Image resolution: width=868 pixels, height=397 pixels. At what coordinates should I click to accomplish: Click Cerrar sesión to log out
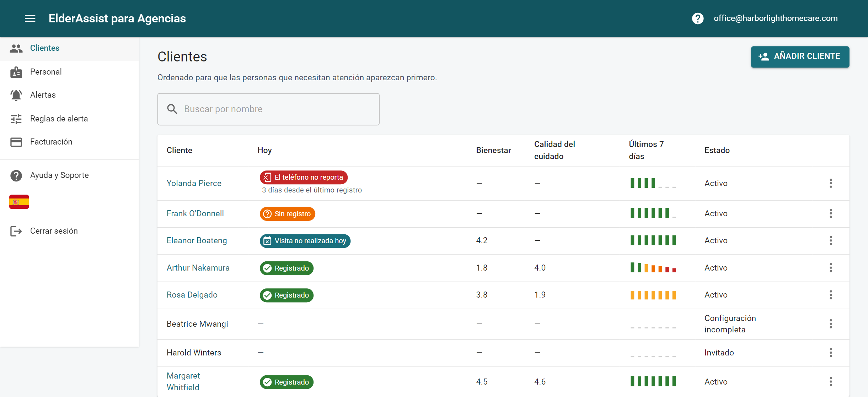70,231
